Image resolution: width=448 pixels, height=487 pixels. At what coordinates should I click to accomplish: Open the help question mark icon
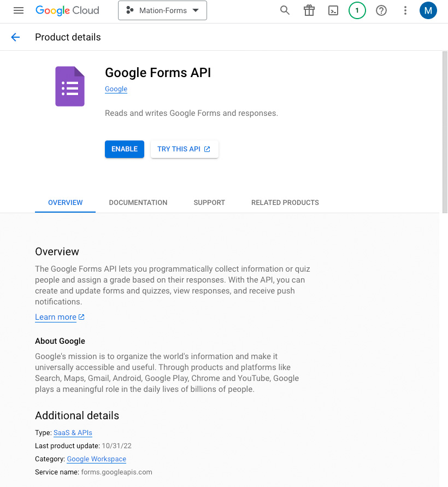[x=381, y=10]
